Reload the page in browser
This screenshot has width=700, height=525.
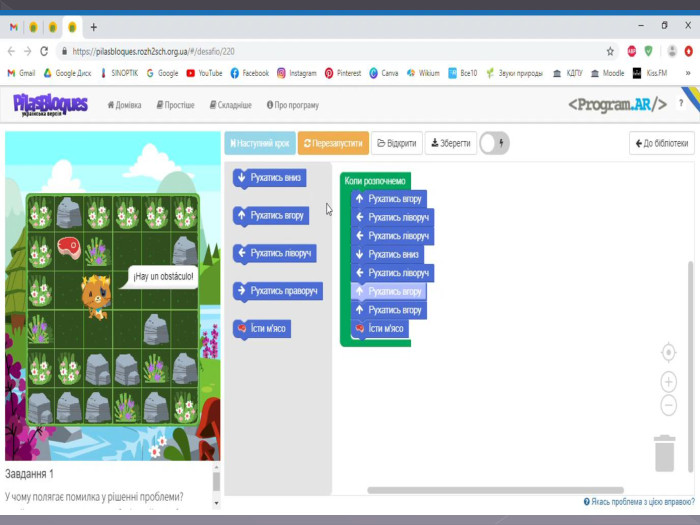(44, 51)
